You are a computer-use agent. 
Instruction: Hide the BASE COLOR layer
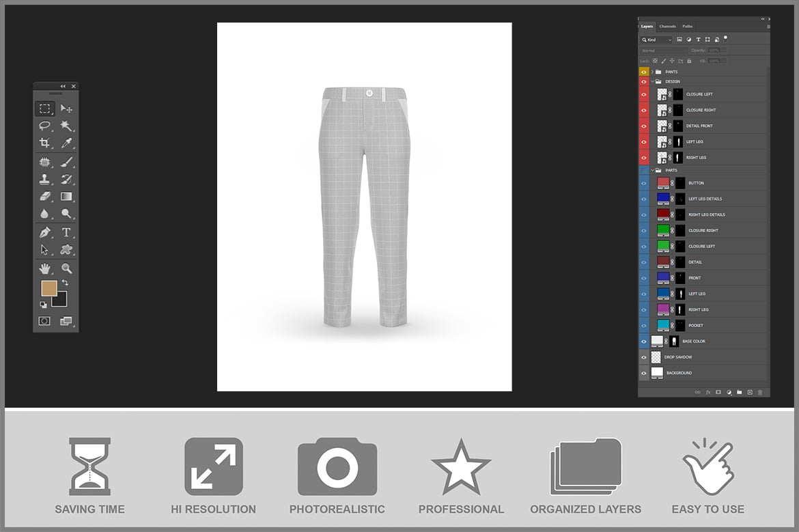[643, 341]
